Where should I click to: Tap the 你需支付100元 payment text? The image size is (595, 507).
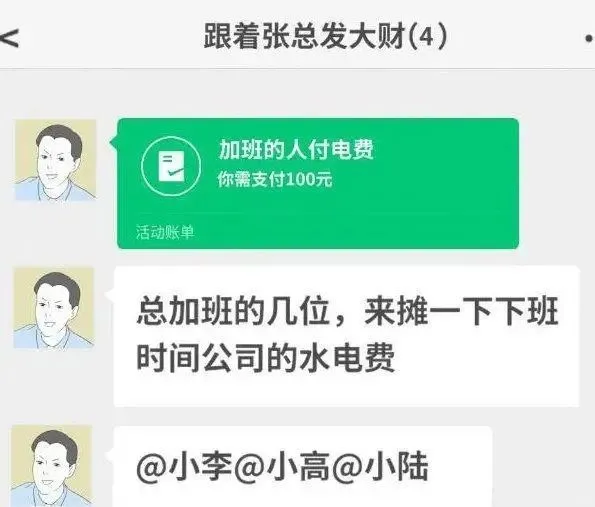[x=275, y=179]
